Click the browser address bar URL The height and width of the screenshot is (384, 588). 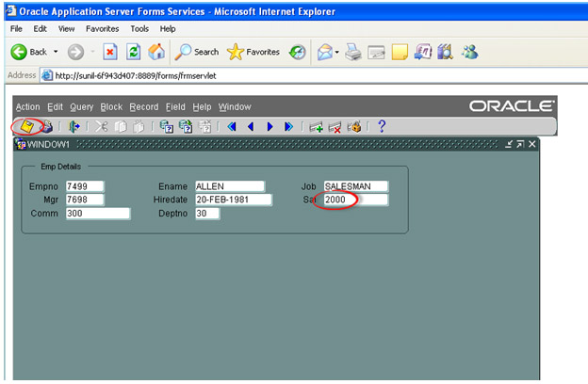pyautogui.click(x=136, y=75)
